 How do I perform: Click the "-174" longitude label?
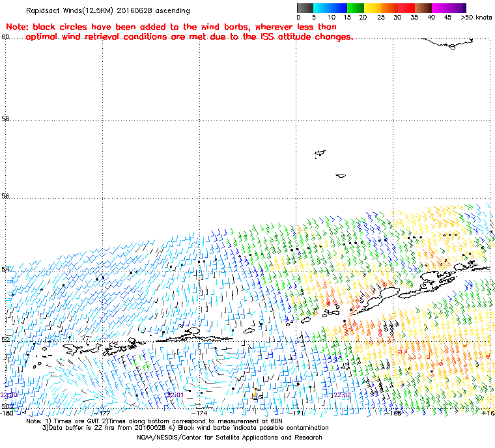(x=200, y=413)
